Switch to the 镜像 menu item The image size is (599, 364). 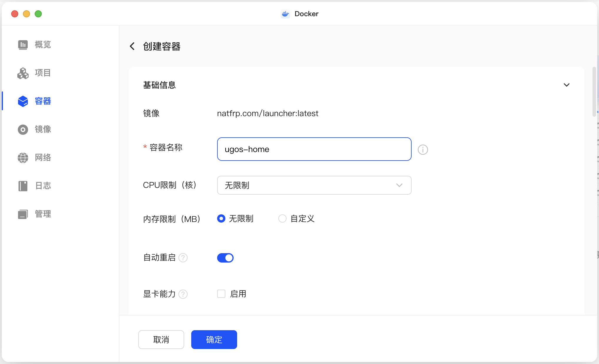(43, 129)
